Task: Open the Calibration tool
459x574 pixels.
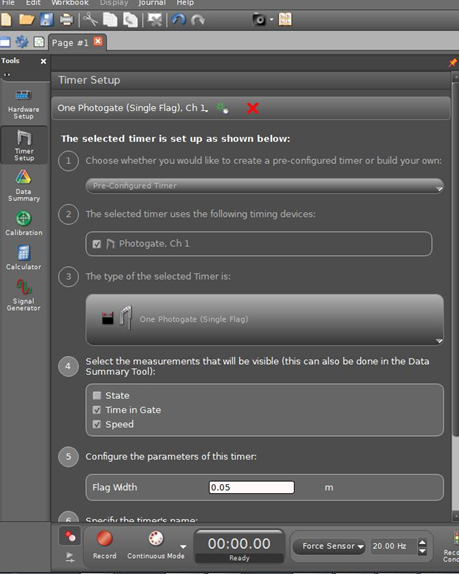Action: tap(23, 224)
